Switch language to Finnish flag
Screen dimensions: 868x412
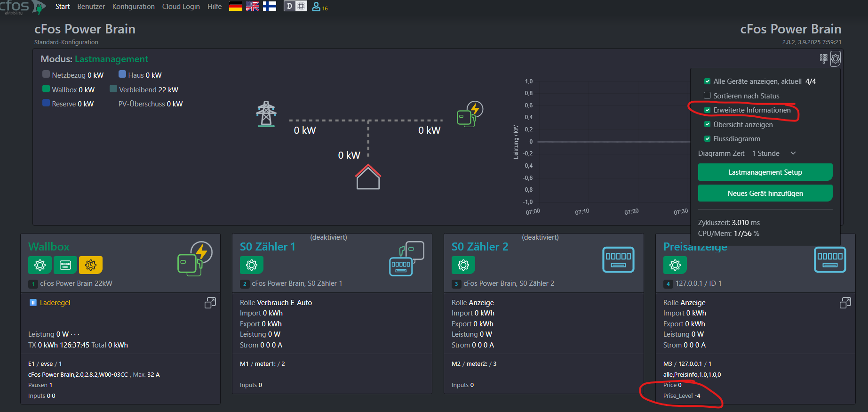click(270, 6)
